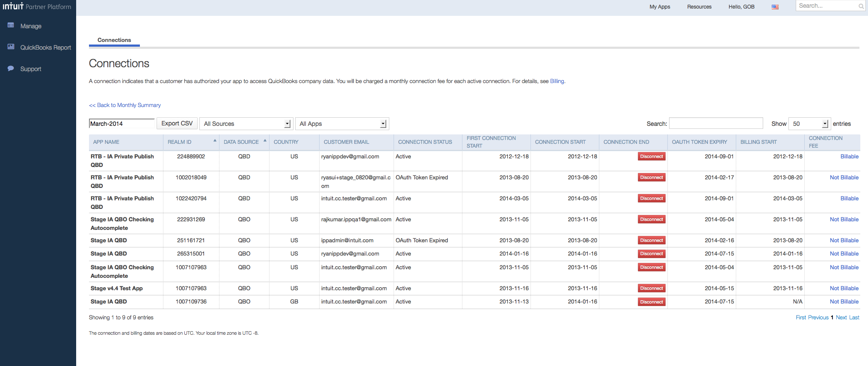Select the Connections tab

click(x=114, y=40)
